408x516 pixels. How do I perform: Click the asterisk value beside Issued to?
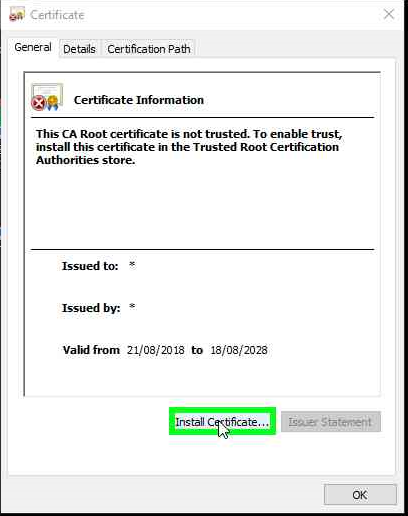tap(132, 265)
